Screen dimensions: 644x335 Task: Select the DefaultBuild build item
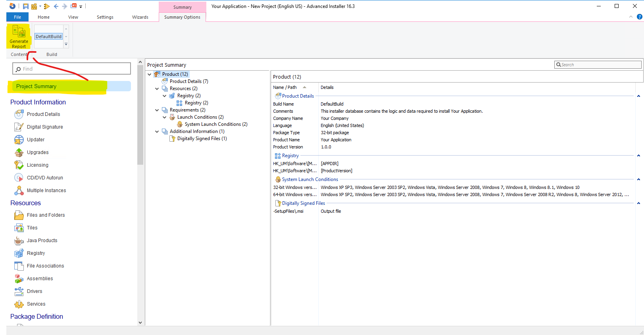tap(48, 37)
